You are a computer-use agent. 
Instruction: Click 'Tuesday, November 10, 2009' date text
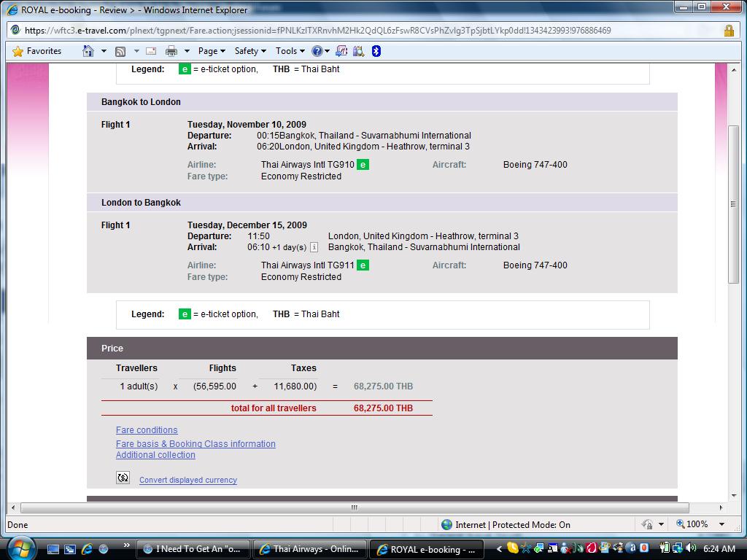(247, 124)
